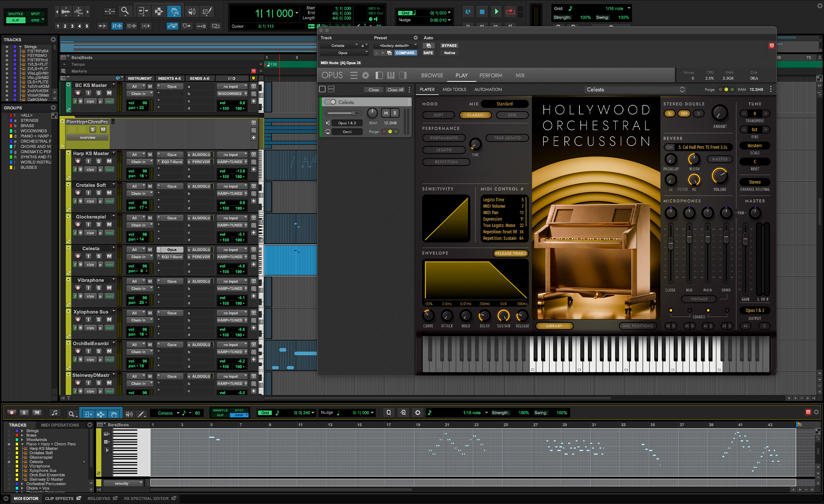The image size is (824, 504).
Task: Select the Zoomer magnifier tool
Action: (125, 12)
